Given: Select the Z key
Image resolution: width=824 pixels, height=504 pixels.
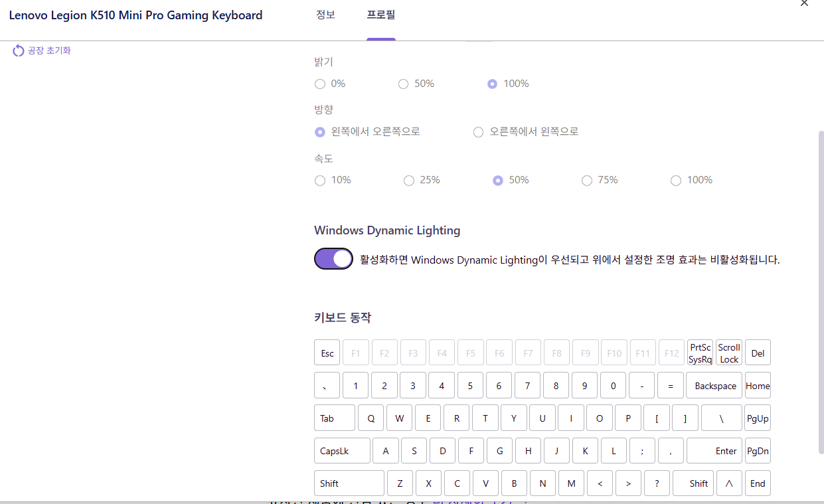Looking at the screenshot, I should pos(400,483).
